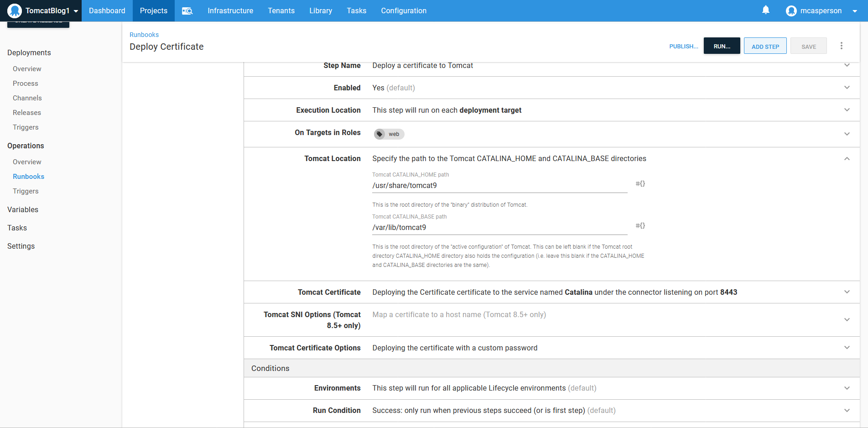Expand the Run Condition section
868x428 pixels.
[x=847, y=410]
